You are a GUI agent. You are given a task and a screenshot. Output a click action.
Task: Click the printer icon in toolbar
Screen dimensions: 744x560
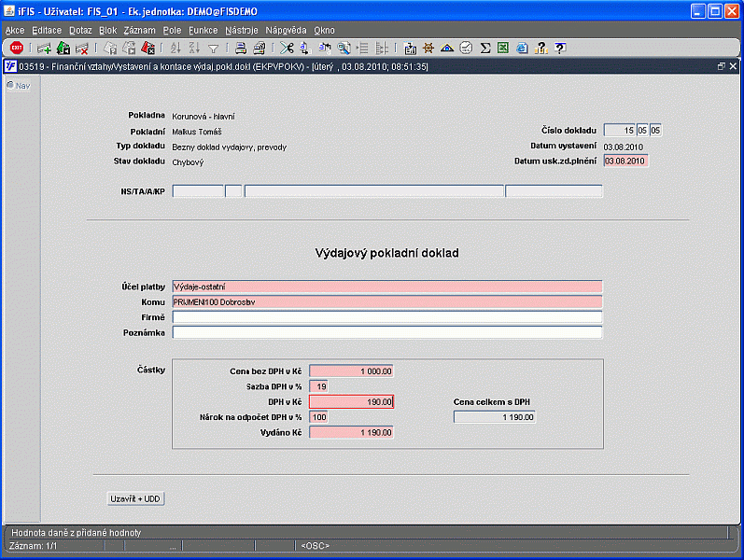(241, 48)
